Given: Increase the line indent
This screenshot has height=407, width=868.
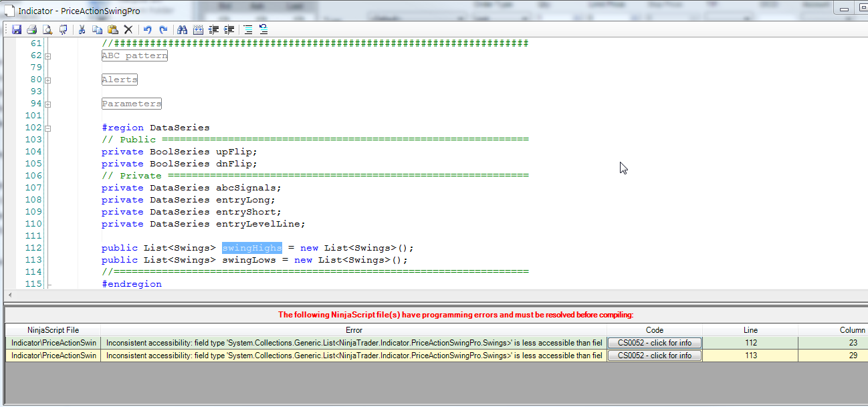Looking at the screenshot, I should tap(229, 29).
